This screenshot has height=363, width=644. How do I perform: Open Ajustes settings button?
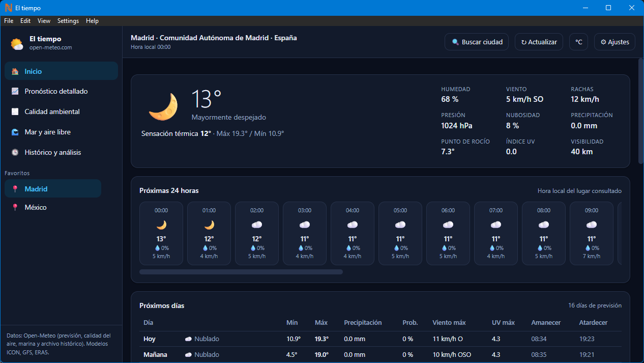click(614, 42)
